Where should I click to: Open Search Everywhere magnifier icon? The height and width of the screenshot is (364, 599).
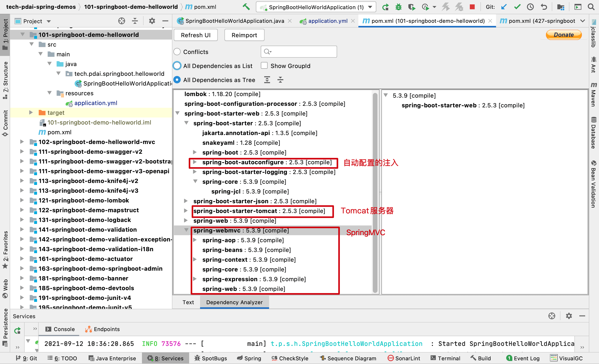click(591, 7)
